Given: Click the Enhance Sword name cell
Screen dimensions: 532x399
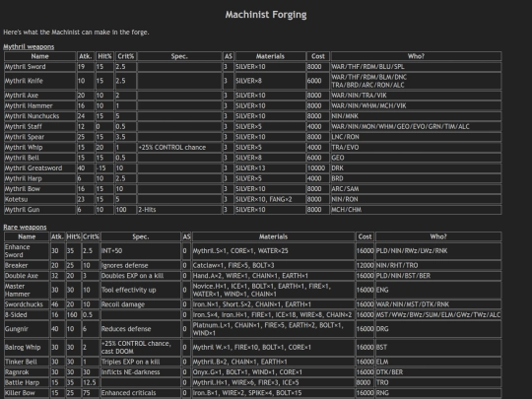Looking at the screenshot, I should pos(27,251).
